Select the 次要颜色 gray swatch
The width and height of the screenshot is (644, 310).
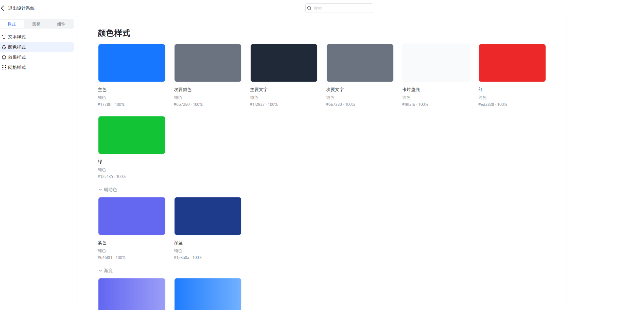208,63
